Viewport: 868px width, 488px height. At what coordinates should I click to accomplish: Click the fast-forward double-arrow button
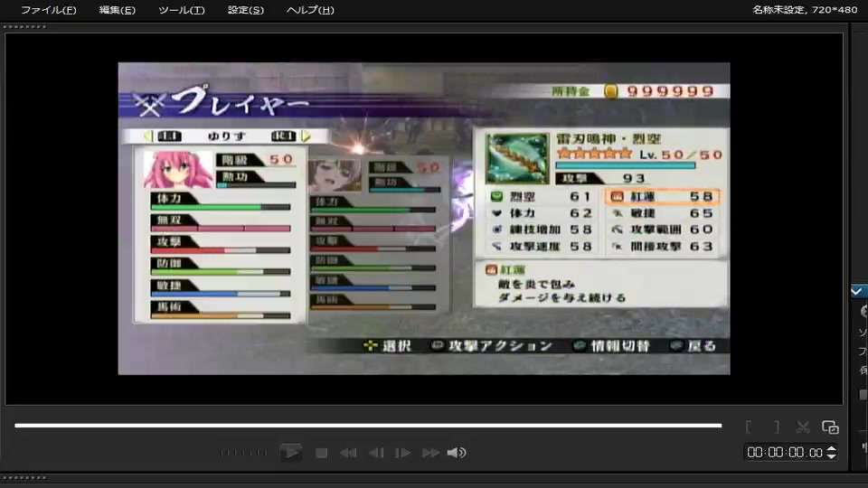(430, 453)
